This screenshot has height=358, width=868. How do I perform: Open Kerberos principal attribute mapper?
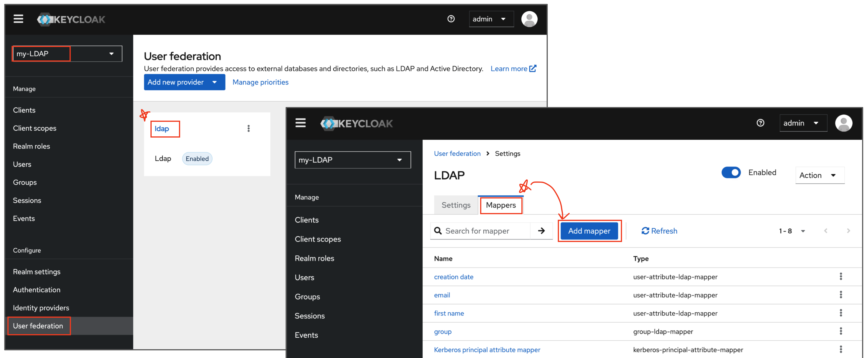pos(487,350)
